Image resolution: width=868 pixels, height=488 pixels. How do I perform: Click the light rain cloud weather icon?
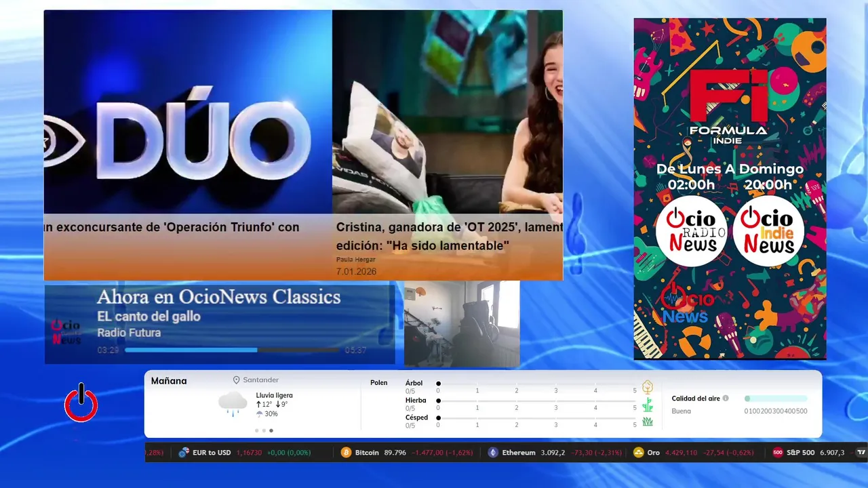[x=233, y=404]
